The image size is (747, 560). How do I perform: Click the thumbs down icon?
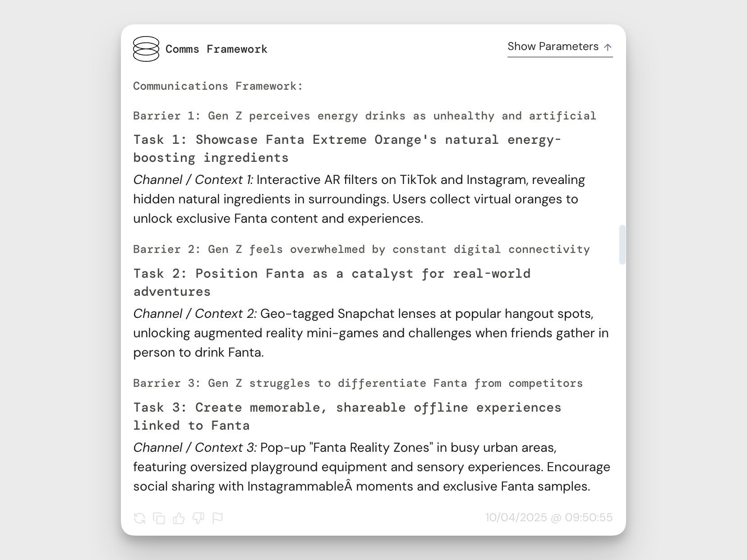[198, 518]
